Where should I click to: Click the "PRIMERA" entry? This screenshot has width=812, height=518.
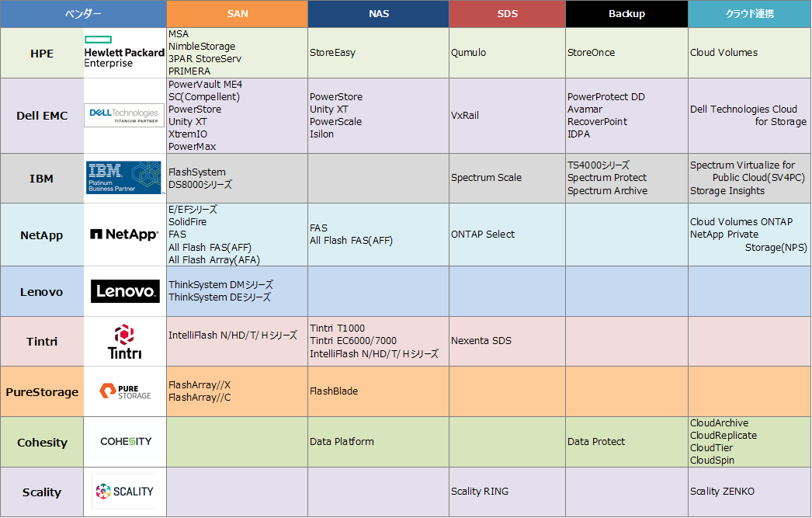click(x=189, y=71)
